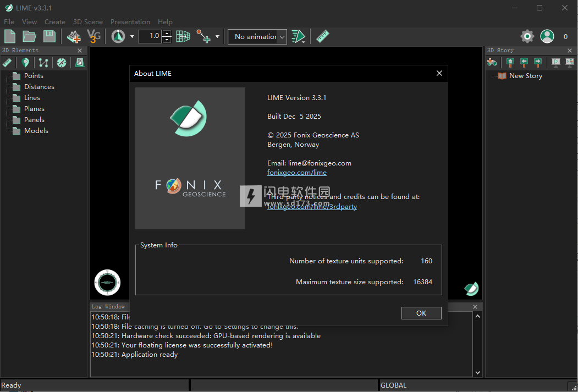Click the user account profile icon

(x=547, y=37)
